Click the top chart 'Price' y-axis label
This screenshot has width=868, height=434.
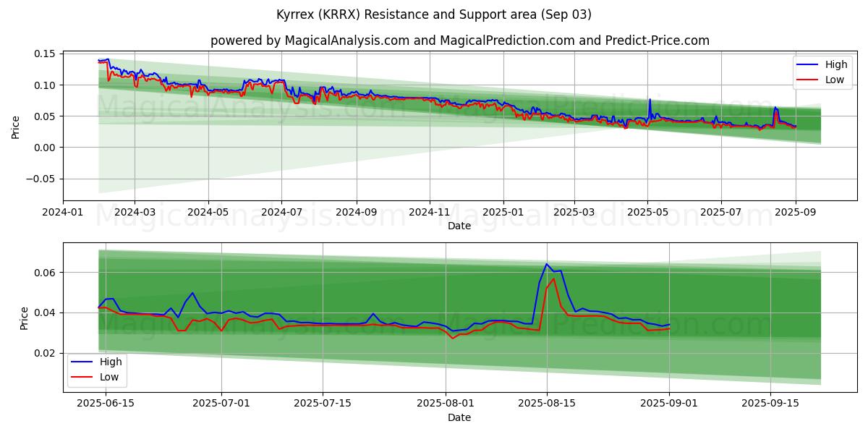[16, 126]
